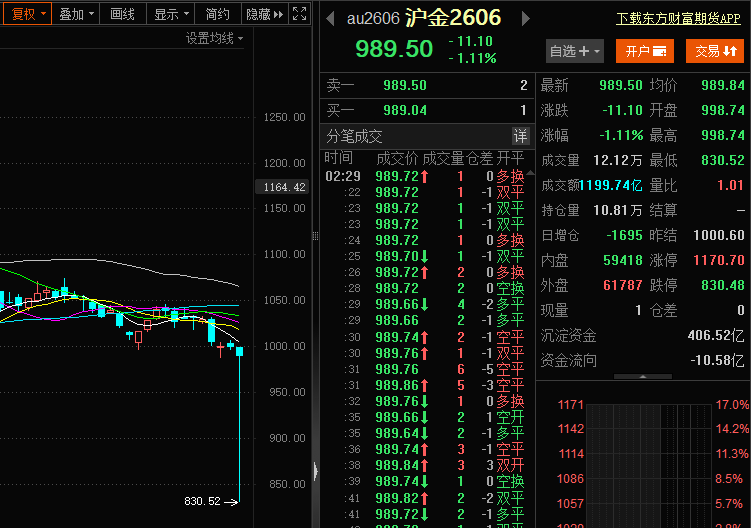Open 设置均线 moving average settings
This screenshot has height=528, width=751.
point(214,38)
